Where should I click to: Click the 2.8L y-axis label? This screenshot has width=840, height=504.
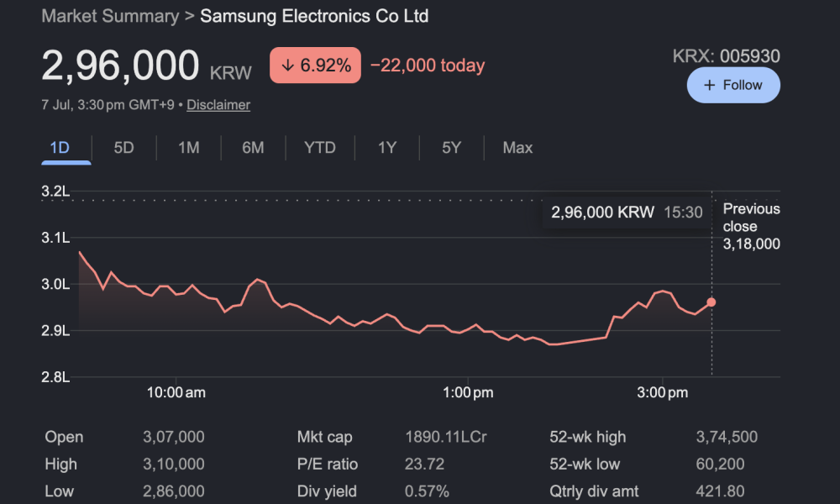(x=55, y=377)
